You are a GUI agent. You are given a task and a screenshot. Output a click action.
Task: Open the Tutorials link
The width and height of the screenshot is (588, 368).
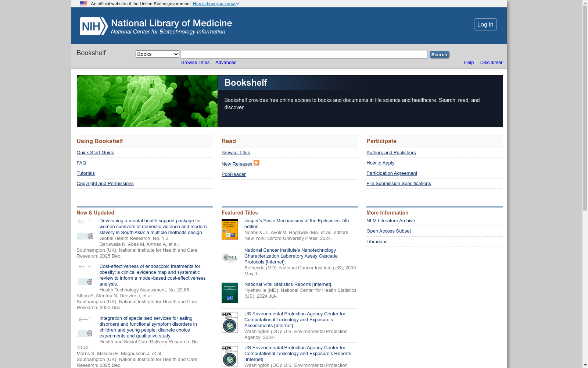pyautogui.click(x=86, y=173)
